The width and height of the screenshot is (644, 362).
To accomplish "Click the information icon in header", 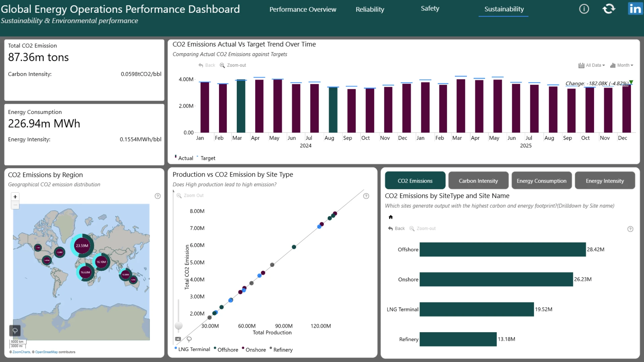I will (584, 9).
